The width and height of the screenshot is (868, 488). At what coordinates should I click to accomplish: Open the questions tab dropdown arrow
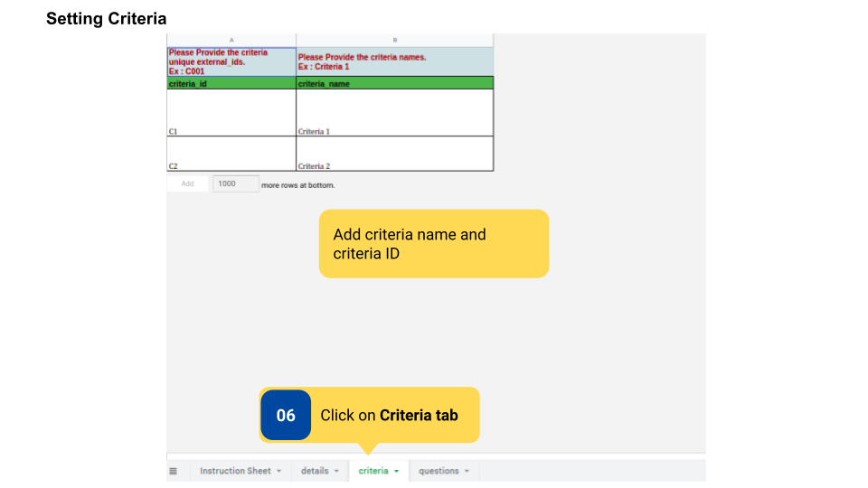click(467, 471)
